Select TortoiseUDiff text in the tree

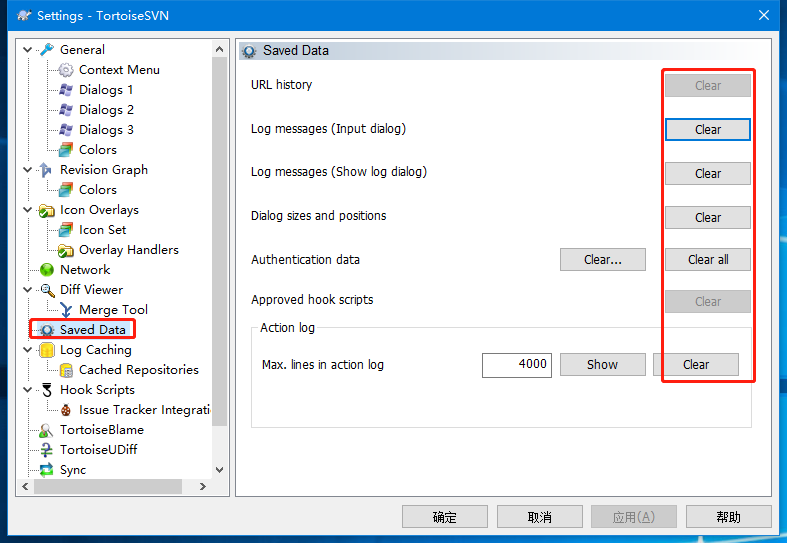click(x=98, y=450)
